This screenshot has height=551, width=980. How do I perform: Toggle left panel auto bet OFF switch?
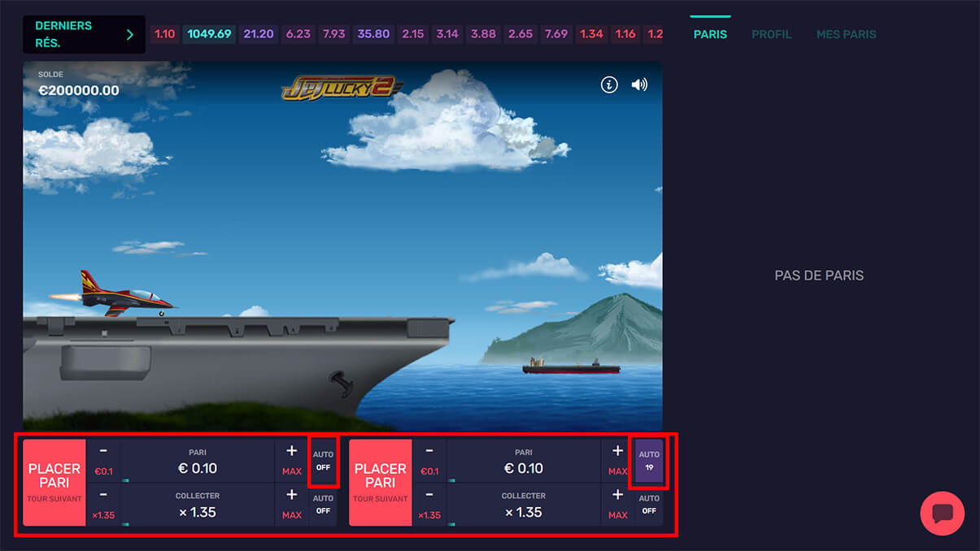(323, 461)
